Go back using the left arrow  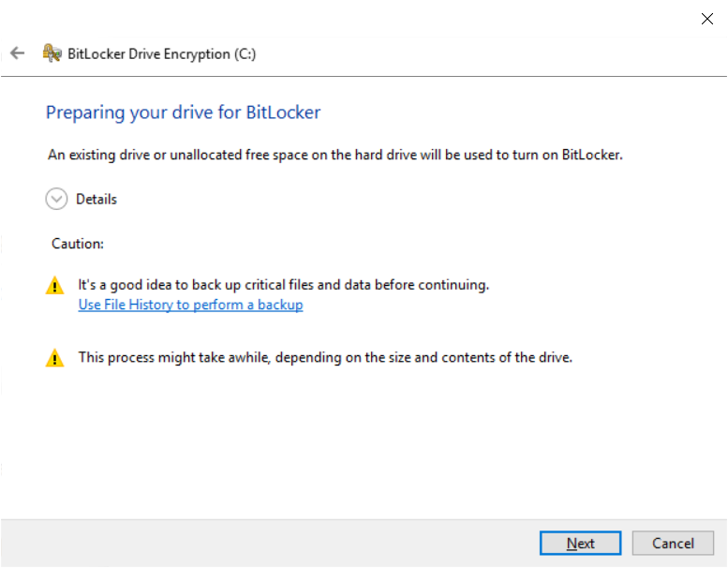pos(17,52)
